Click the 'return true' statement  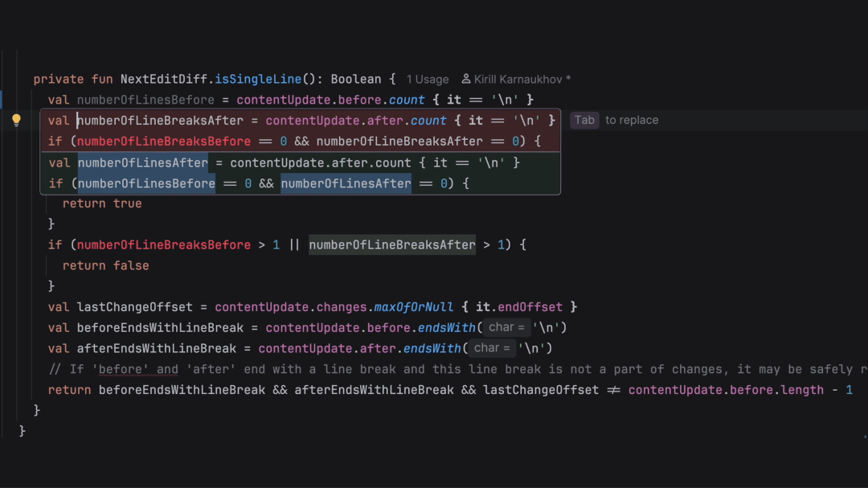[102, 203]
